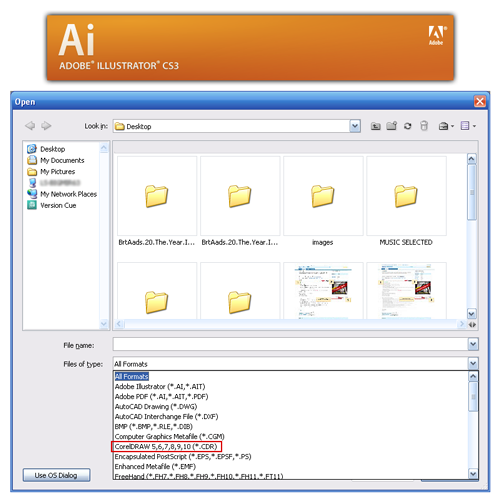Click places sidebar scroll down arrow

[x=104, y=324]
